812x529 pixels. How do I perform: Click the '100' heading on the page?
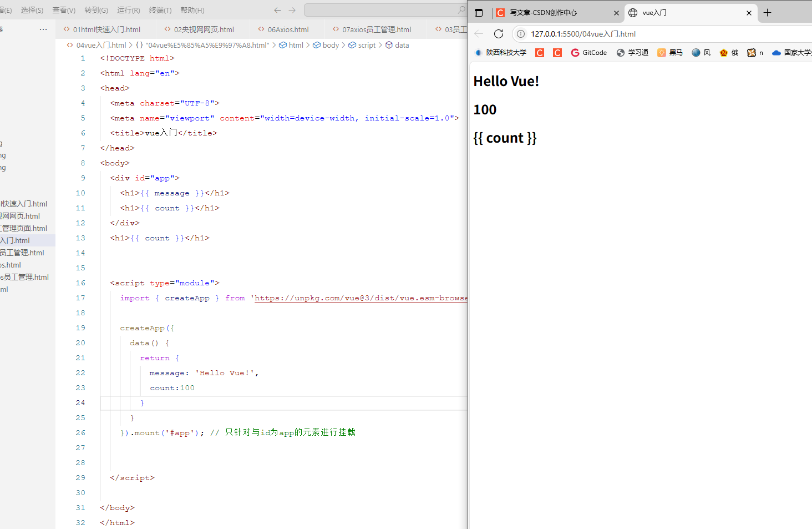tap(485, 110)
